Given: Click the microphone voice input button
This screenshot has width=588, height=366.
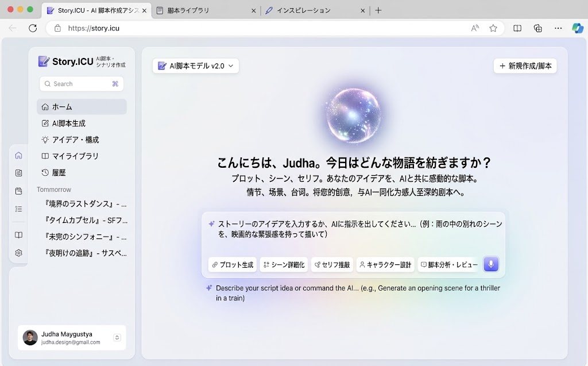Looking at the screenshot, I should click(x=491, y=264).
